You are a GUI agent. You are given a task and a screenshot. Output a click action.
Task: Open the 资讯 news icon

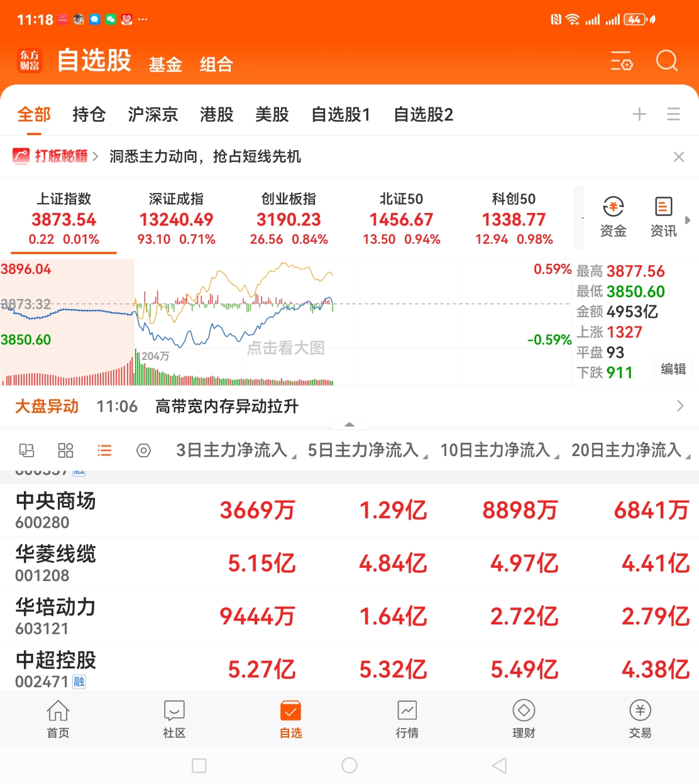click(x=663, y=217)
